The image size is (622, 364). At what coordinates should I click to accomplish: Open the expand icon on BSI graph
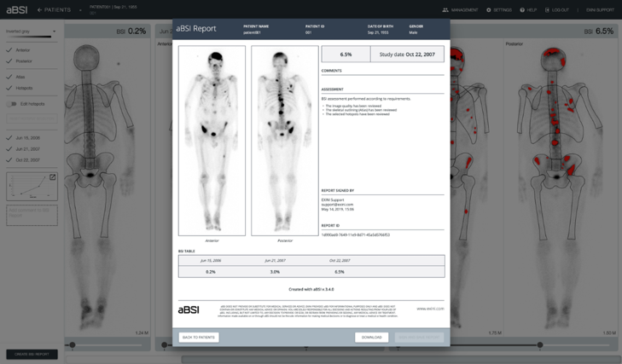click(x=52, y=177)
